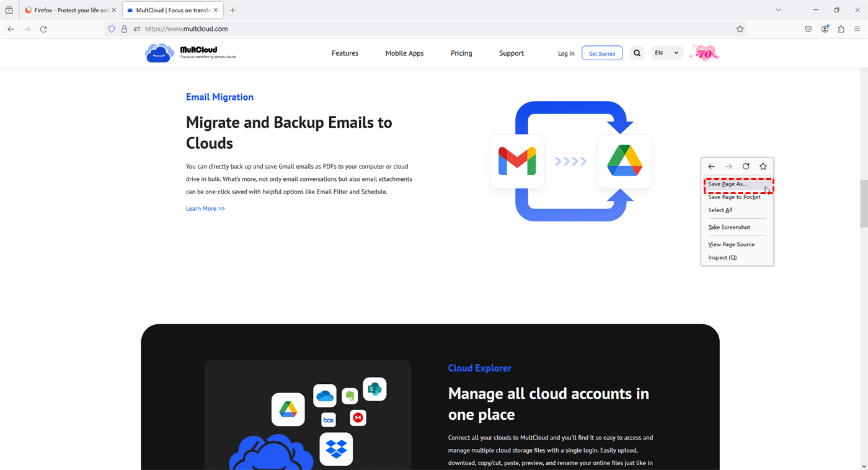Expand the list all tabs dropdown

point(778,10)
